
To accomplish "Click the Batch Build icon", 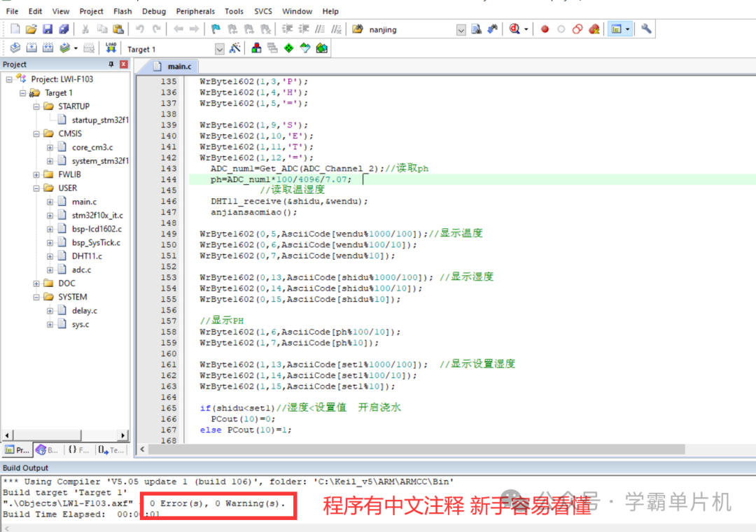I will tap(64, 48).
